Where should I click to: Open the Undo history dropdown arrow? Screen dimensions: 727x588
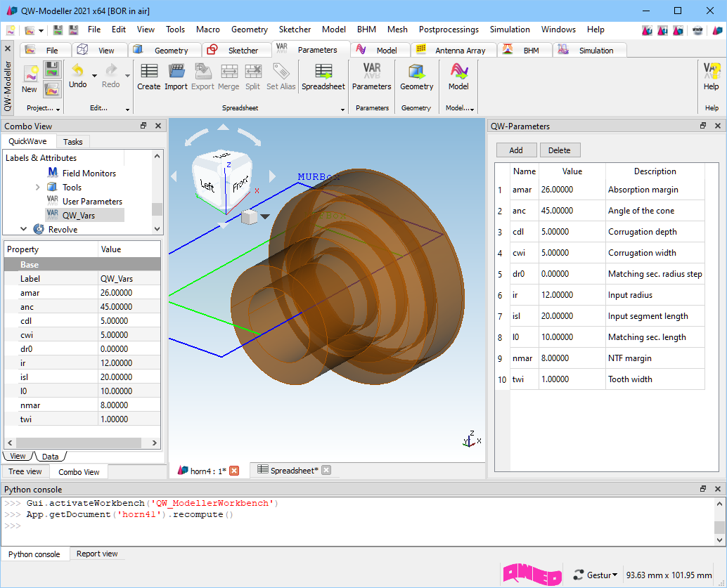(95, 76)
